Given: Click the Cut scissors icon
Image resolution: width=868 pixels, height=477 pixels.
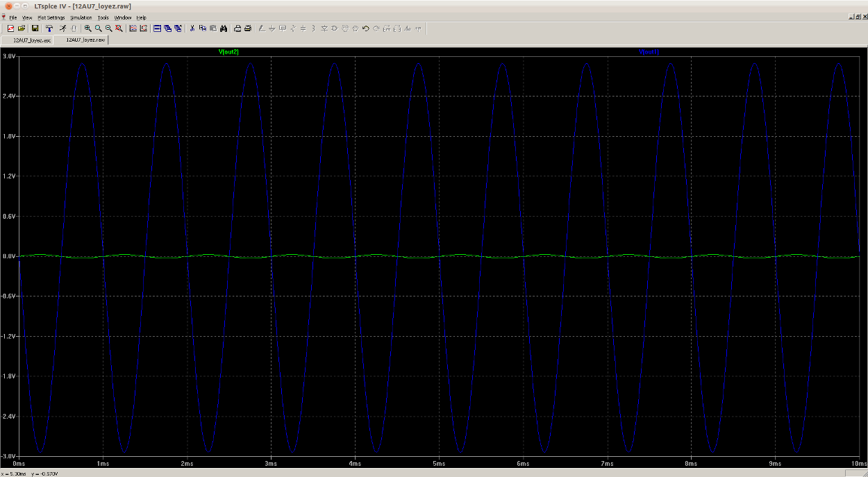Looking at the screenshot, I should tap(192, 28).
